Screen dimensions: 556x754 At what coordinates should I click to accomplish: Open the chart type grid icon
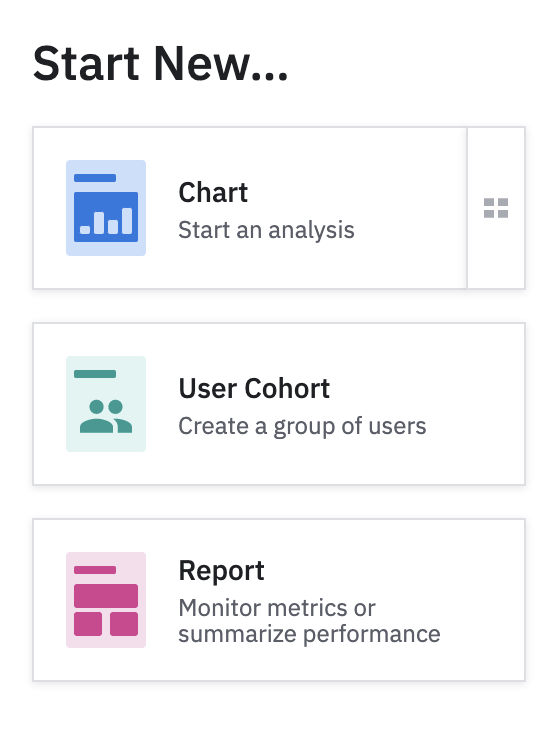click(x=496, y=208)
